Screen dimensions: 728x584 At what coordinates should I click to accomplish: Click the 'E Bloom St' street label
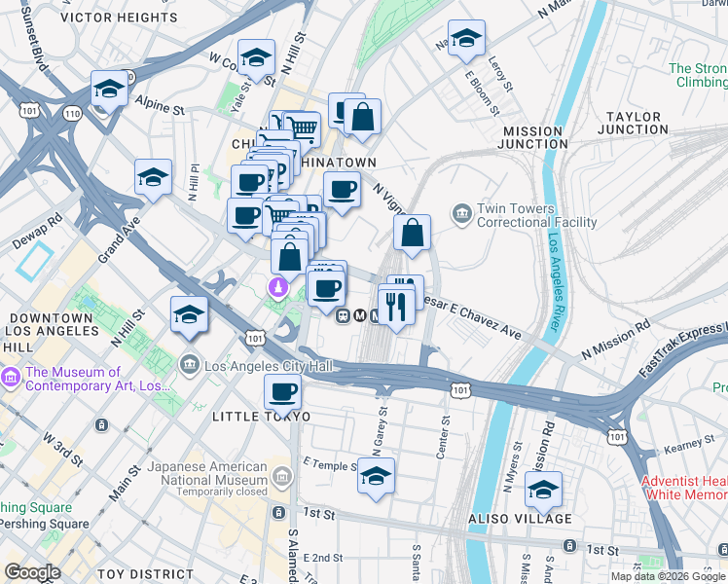pyautogui.click(x=483, y=93)
